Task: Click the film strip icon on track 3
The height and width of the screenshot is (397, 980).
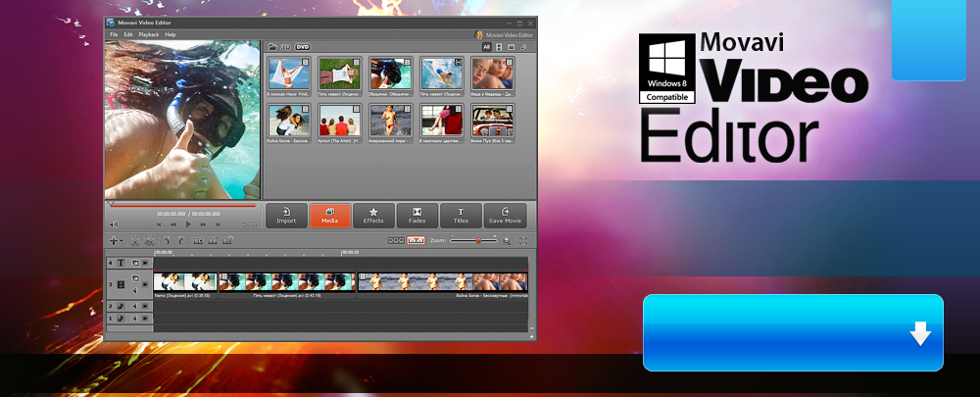Action: [122, 284]
